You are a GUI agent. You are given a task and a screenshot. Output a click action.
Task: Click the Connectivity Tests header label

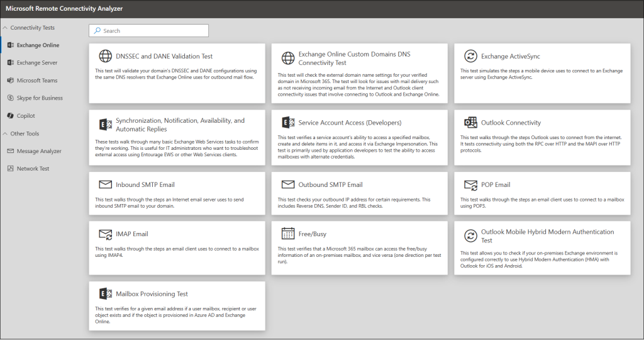[x=33, y=28]
